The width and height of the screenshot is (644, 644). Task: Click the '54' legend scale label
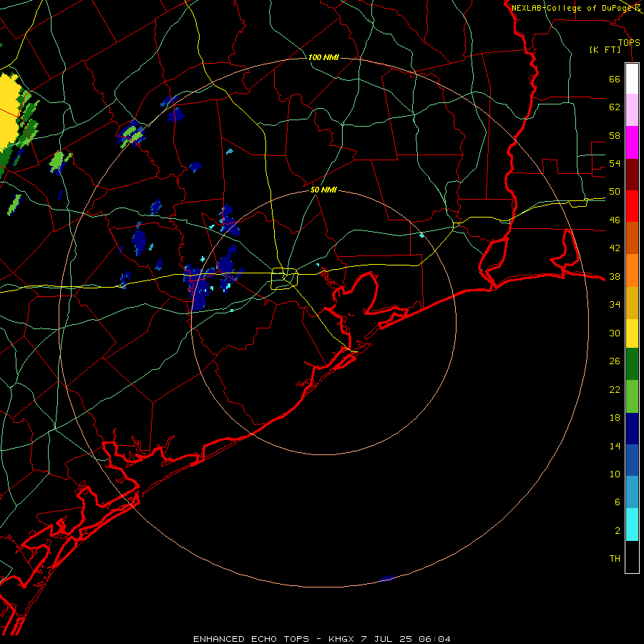[x=615, y=163]
